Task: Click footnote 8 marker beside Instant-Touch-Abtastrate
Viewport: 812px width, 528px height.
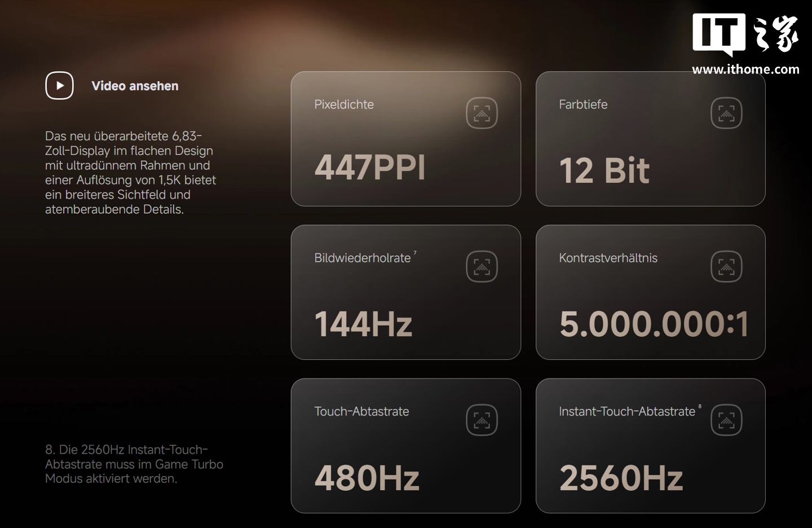Action: (700, 406)
